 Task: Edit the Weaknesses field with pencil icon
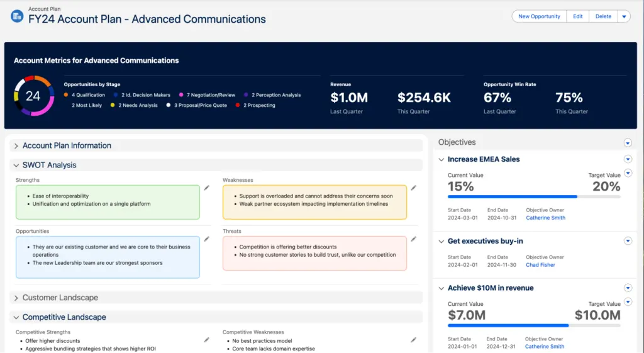point(413,188)
